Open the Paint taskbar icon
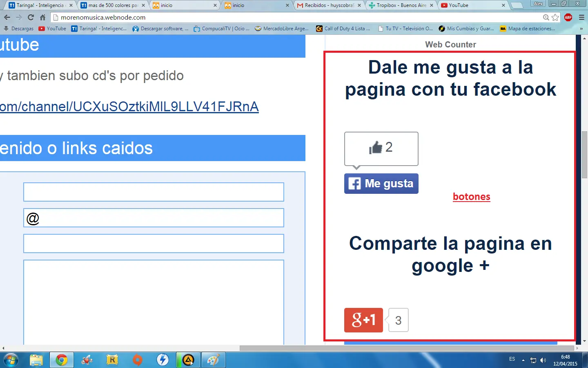 213,360
